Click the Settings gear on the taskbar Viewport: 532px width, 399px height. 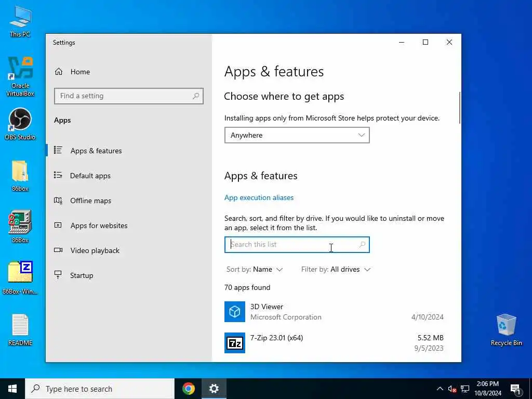[x=214, y=389]
